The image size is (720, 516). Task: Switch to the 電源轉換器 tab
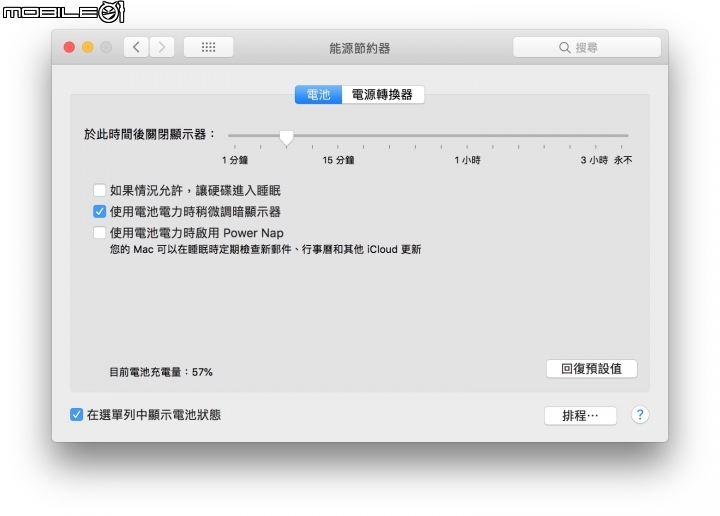pos(382,95)
